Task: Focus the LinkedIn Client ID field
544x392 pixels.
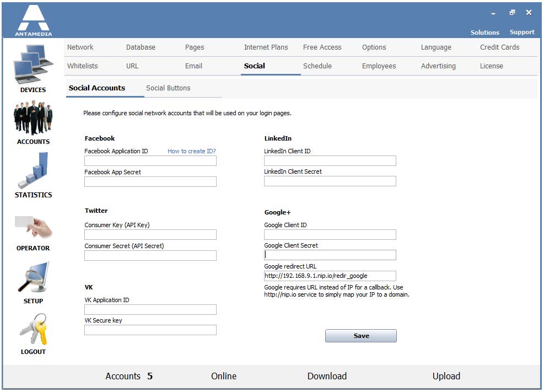Action: pyautogui.click(x=330, y=160)
